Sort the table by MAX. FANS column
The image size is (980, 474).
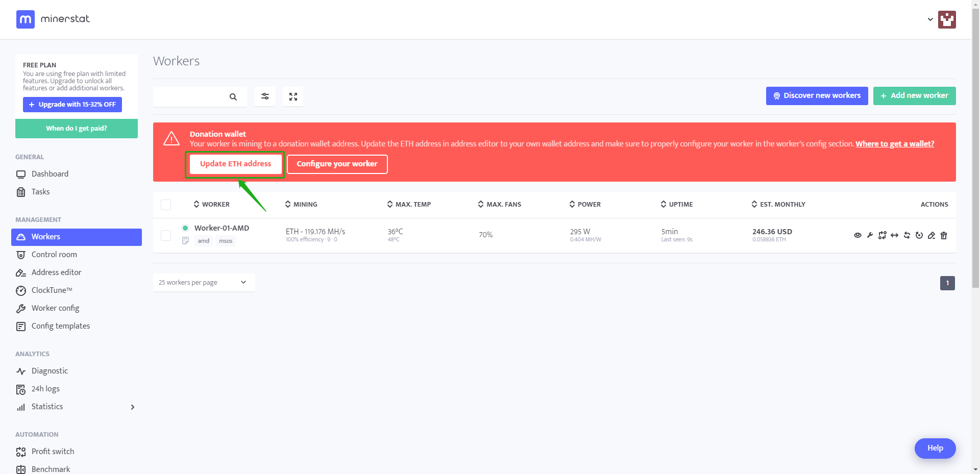point(500,205)
